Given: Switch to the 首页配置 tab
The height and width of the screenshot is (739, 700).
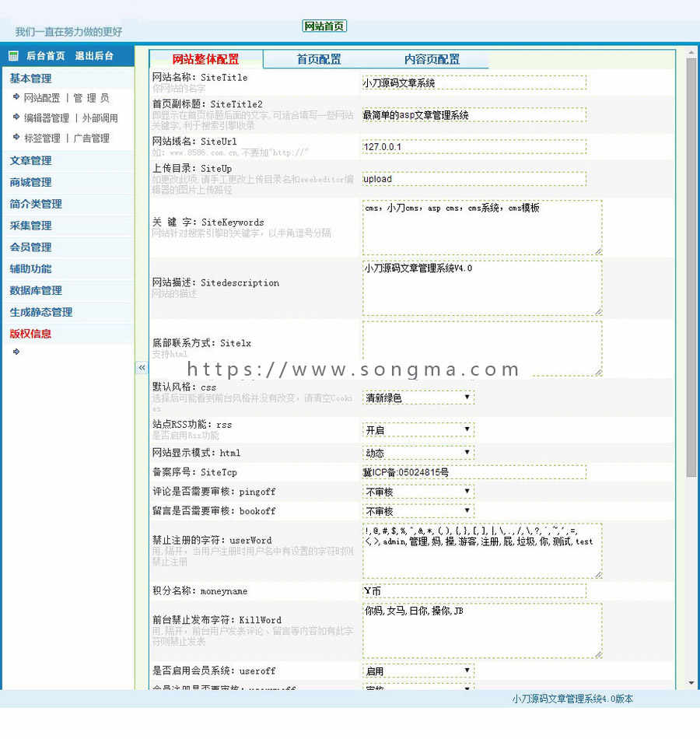Looking at the screenshot, I should pyautogui.click(x=319, y=59).
